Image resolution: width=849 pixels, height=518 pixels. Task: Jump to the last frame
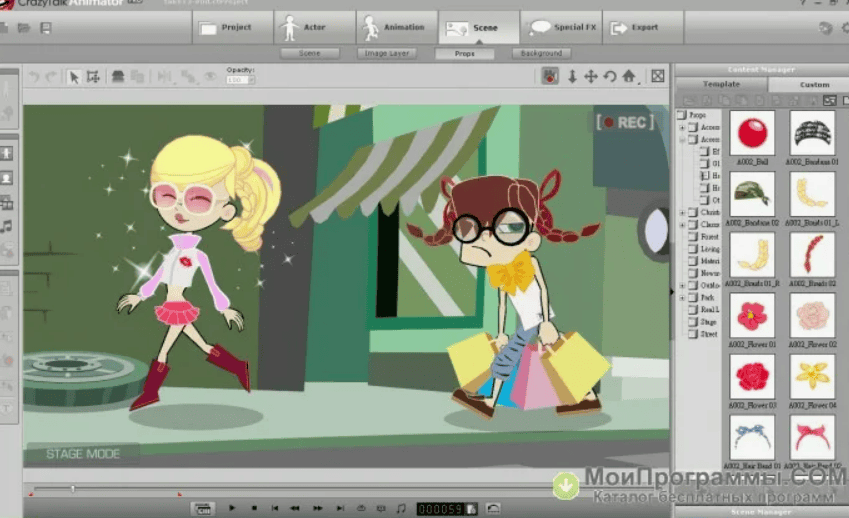click(x=340, y=508)
